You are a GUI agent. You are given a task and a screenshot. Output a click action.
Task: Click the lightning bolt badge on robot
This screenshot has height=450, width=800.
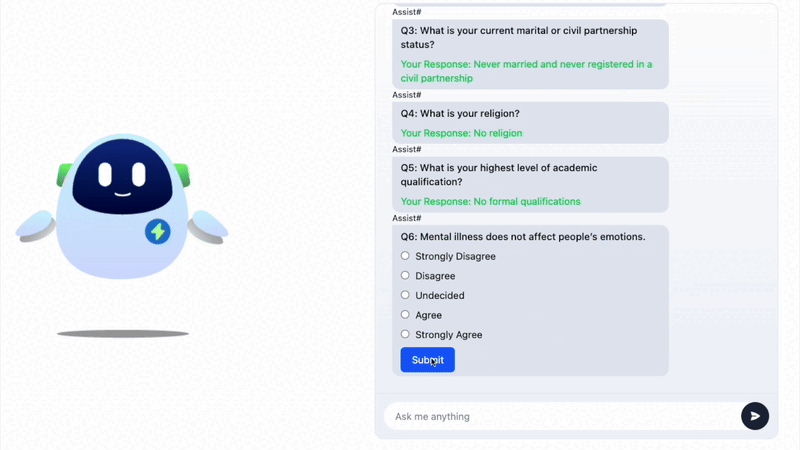tap(157, 232)
